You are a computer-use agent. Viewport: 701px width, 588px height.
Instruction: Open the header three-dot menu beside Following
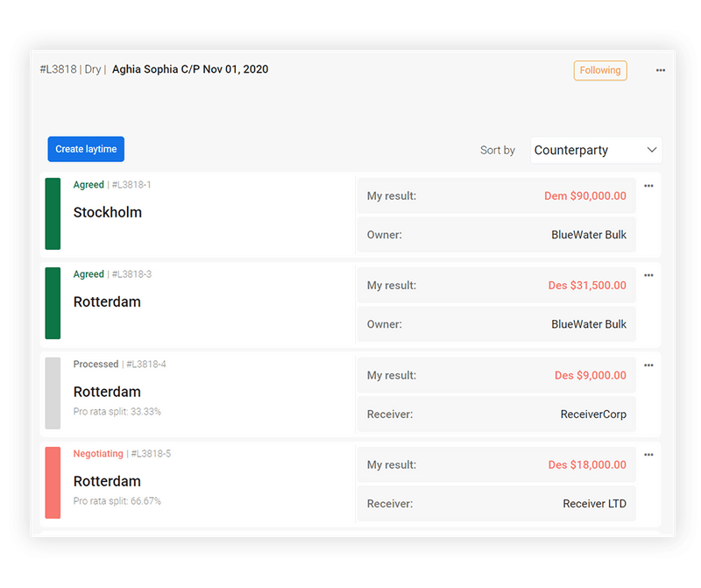tap(661, 70)
